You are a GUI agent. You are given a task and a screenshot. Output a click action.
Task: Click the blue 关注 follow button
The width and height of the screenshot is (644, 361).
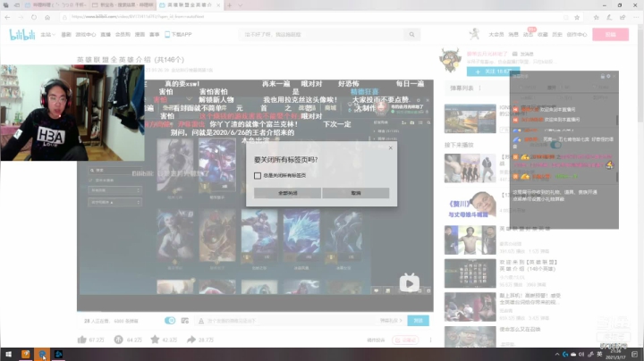(x=493, y=71)
